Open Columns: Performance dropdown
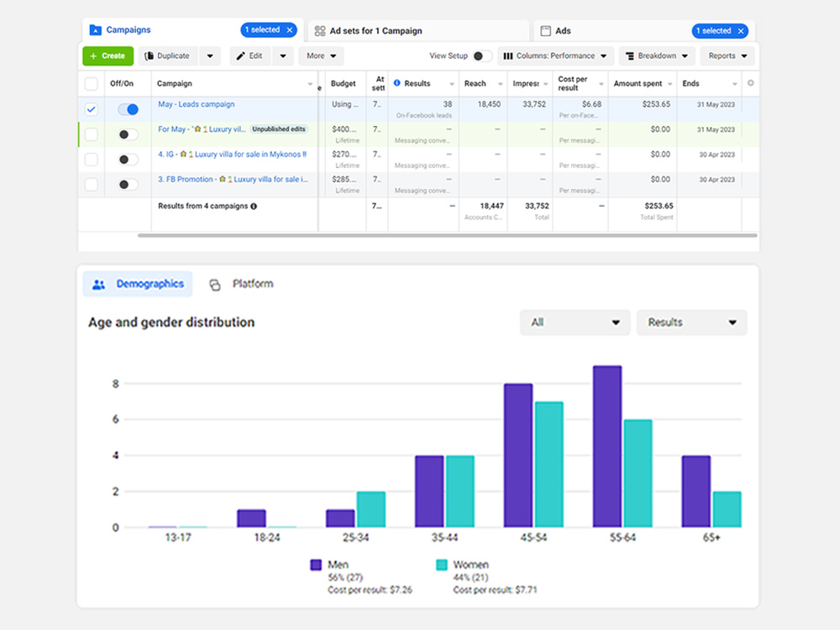The width and height of the screenshot is (840, 630). (x=555, y=55)
